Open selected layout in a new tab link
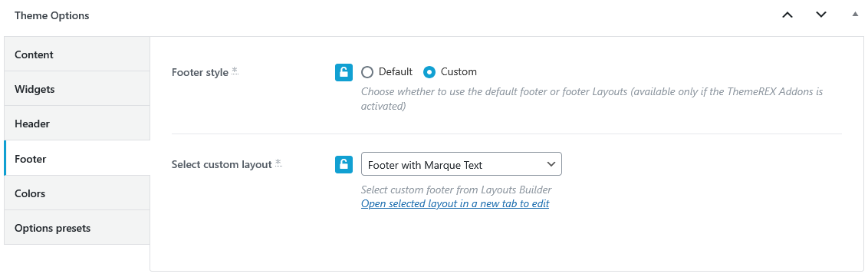This screenshot has width=868, height=277. 455,204
